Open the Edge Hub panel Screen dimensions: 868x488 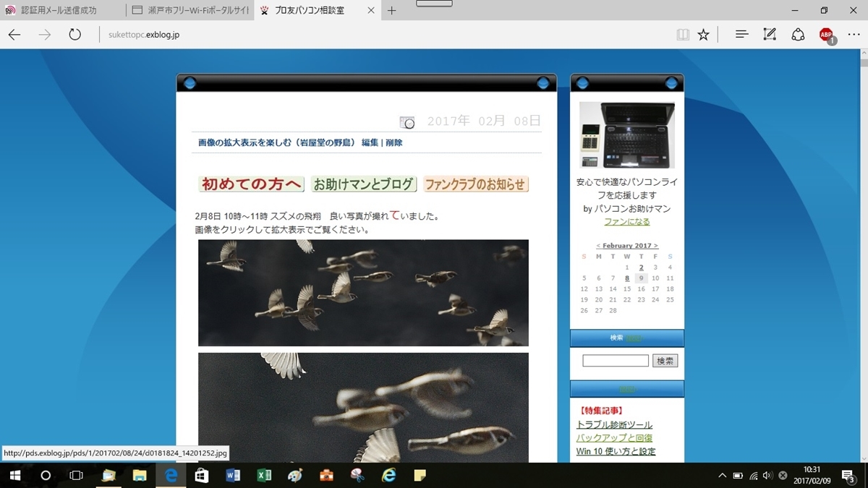pos(741,35)
